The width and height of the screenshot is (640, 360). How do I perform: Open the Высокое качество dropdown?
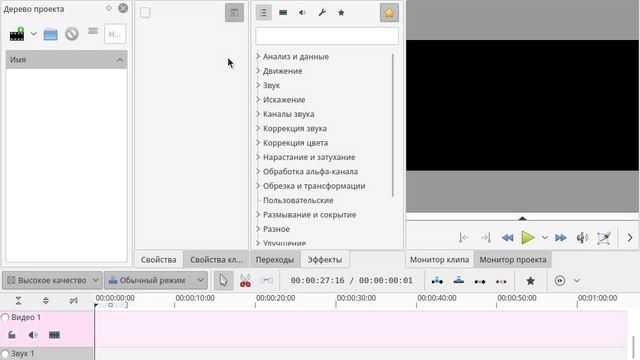pos(52,280)
